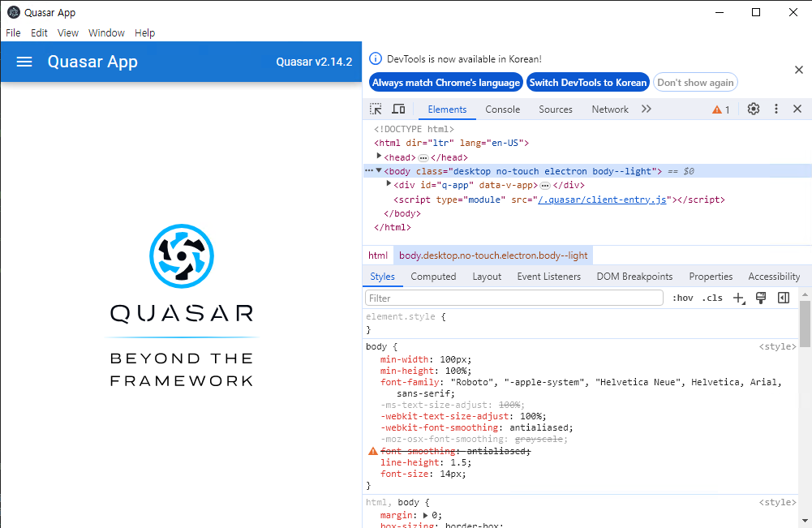The image size is (812, 528).
Task: Click the Quasar App title bar icon
Action: click(x=14, y=12)
